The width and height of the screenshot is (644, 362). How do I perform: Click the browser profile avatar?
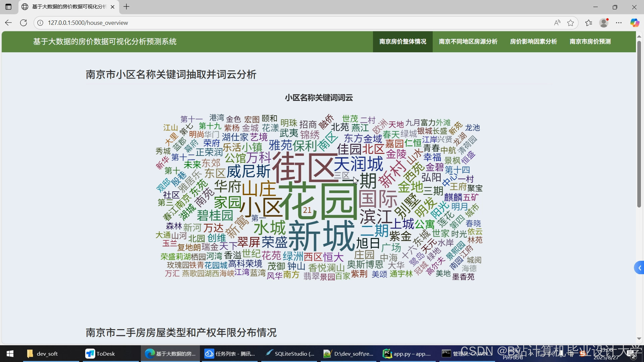[604, 23]
